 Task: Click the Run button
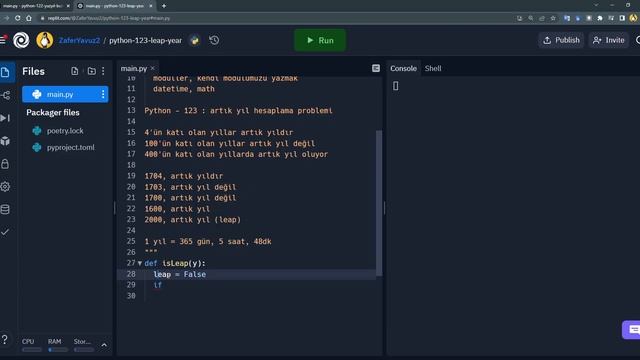coord(320,40)
